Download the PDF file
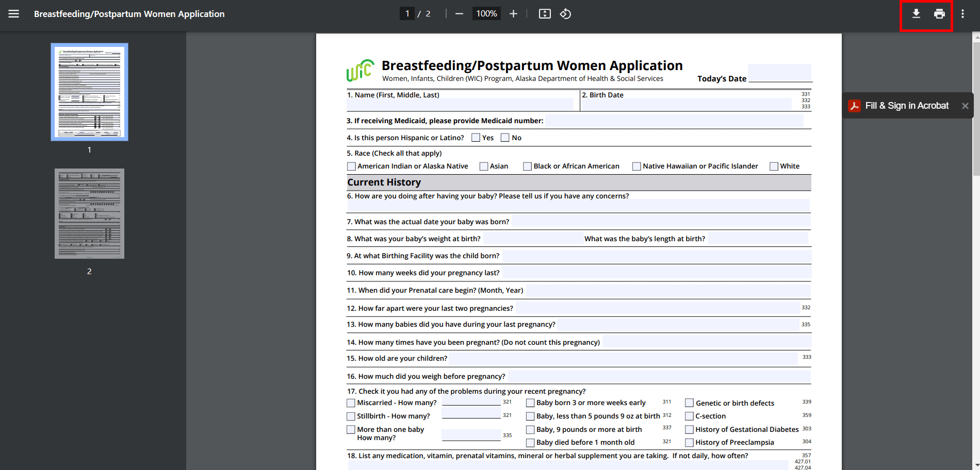The height and width of the screenshot is (470, 980). tap(916, 14)
